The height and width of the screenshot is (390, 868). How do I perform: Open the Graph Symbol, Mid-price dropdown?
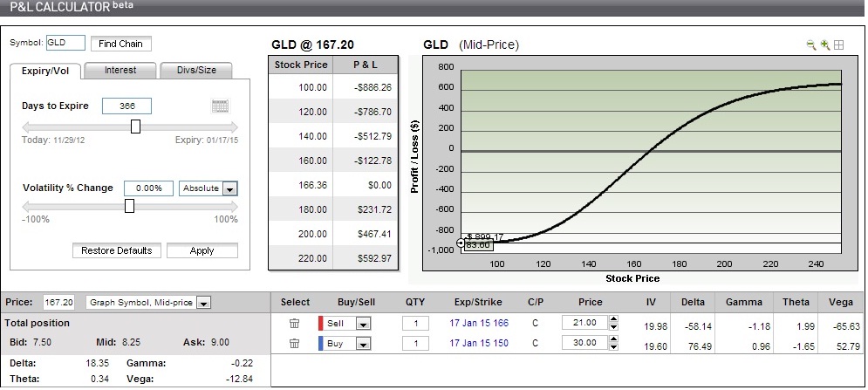point(204,303)
